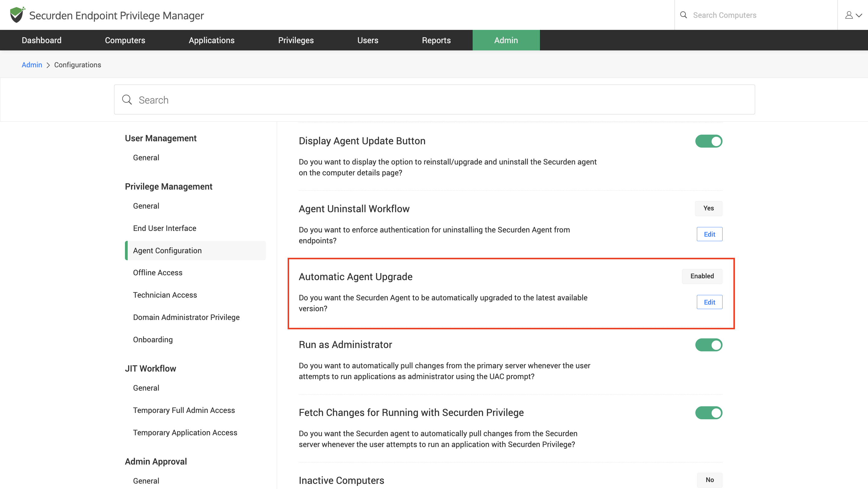This screenshot has height=489, width=868.
Task: Open General under Admin Approval
Action: tap(146, 481)
